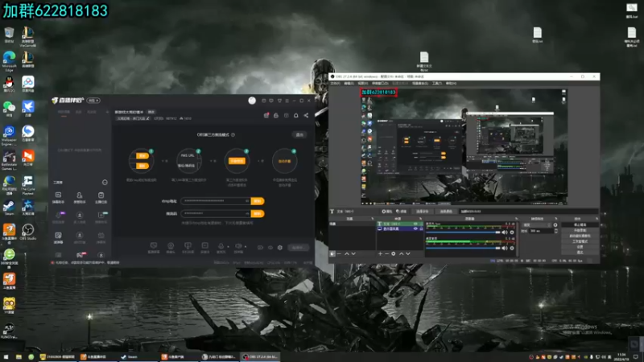Open toolbox round icon in streaming companion sidebar

(x=105, y=183)
